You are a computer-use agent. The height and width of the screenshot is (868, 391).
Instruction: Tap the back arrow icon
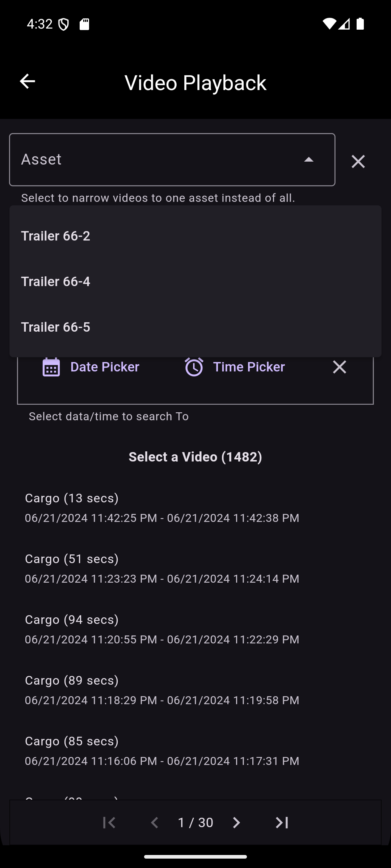click(x=27, y=81)
